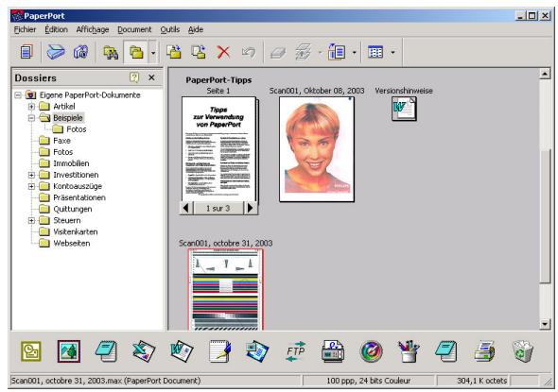The image size is (558, 392).
Task: Click the help icon in Dossiers header
Action: click(134, 77)
